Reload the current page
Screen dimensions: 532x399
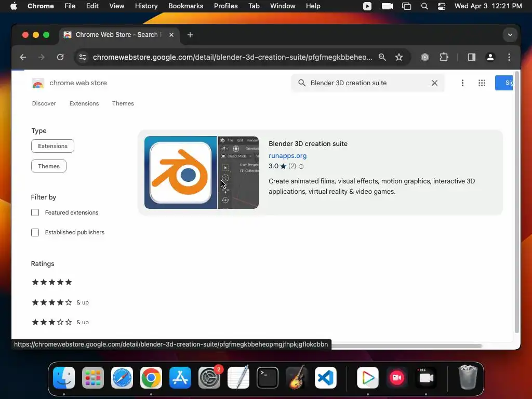pyautogui.click(x=60, y=57)
